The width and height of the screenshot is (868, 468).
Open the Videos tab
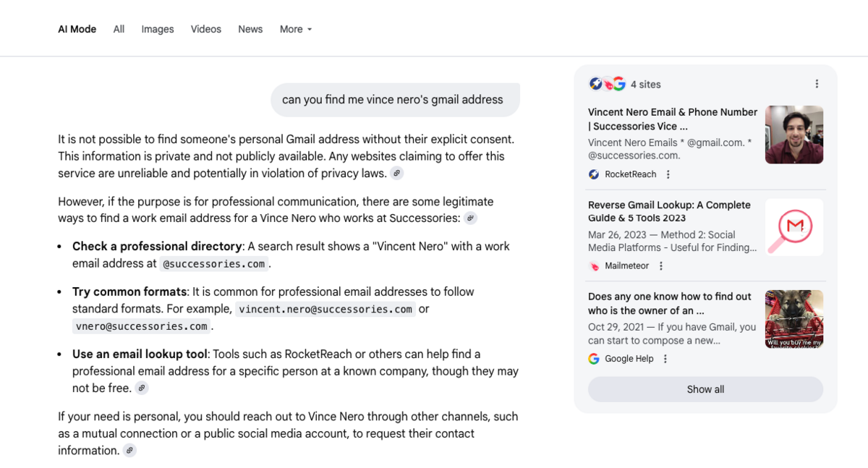pyautogui.click(x=206, y=29)
